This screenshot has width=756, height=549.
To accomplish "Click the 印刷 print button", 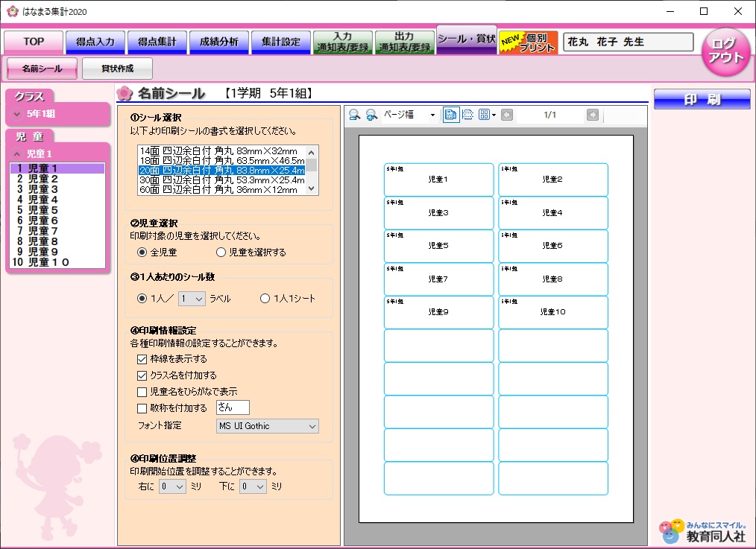I will (x=702, y=99).
